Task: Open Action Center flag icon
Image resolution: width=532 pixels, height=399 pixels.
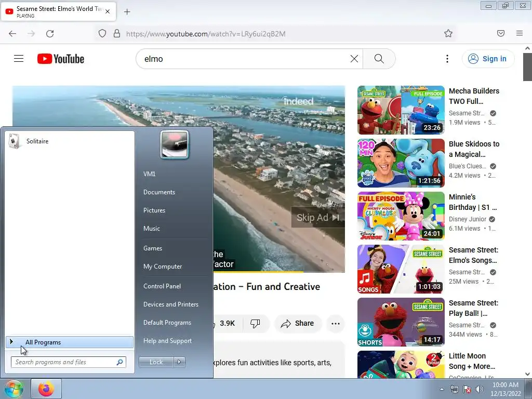Action: tap(467, 390)
